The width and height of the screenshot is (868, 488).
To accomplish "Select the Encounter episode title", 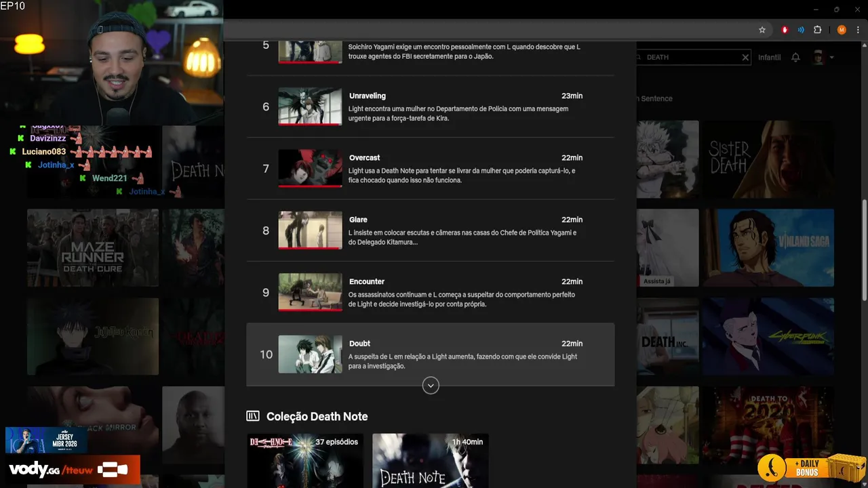I will (367, 281).
